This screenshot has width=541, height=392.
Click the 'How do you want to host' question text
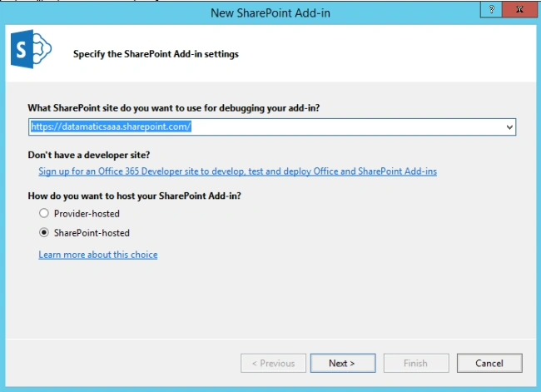(134, 196)
